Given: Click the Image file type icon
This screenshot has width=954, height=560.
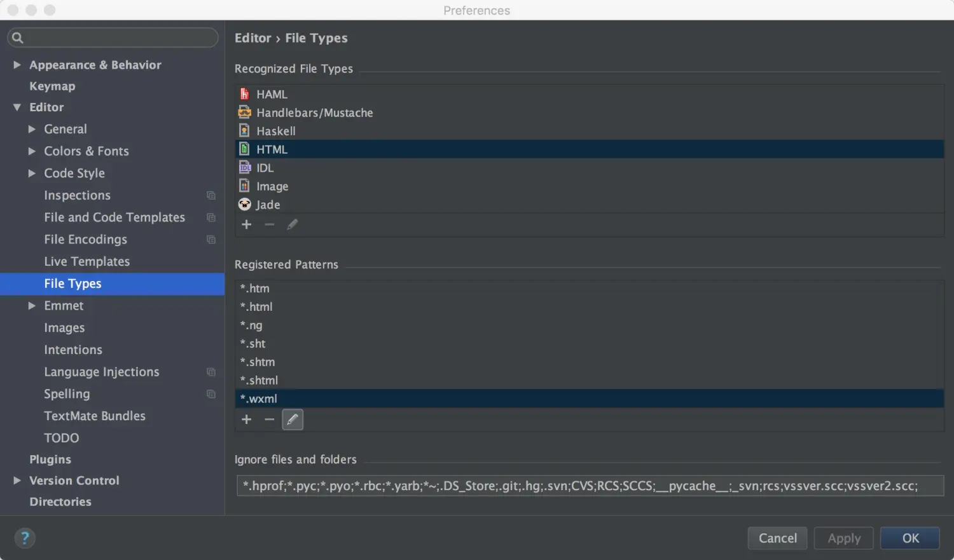Looking at the screenshot, I should click(244, 186).
